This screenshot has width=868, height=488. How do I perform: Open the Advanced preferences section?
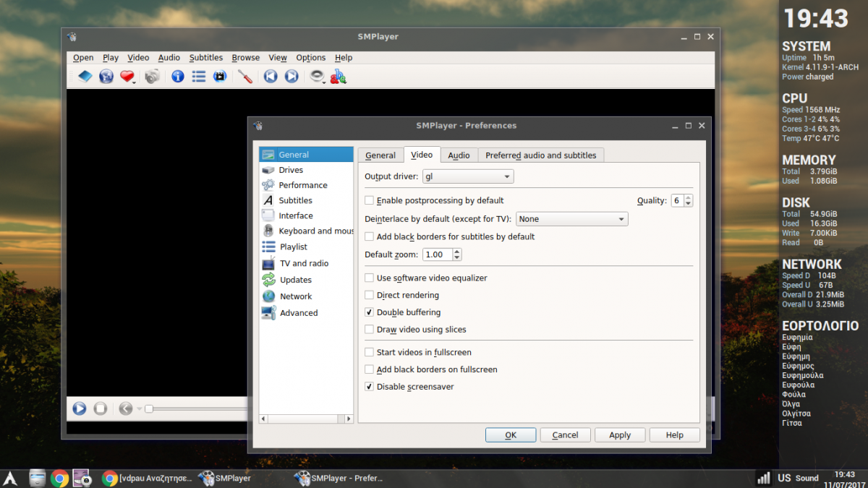pyautogui.click(x=307, y=313)
